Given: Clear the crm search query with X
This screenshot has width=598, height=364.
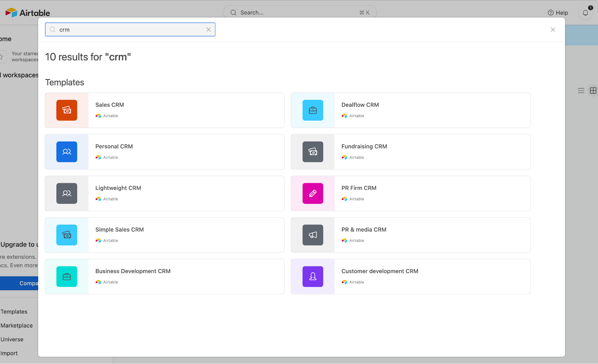Looking at the screenshot, I should coord(209,29).
